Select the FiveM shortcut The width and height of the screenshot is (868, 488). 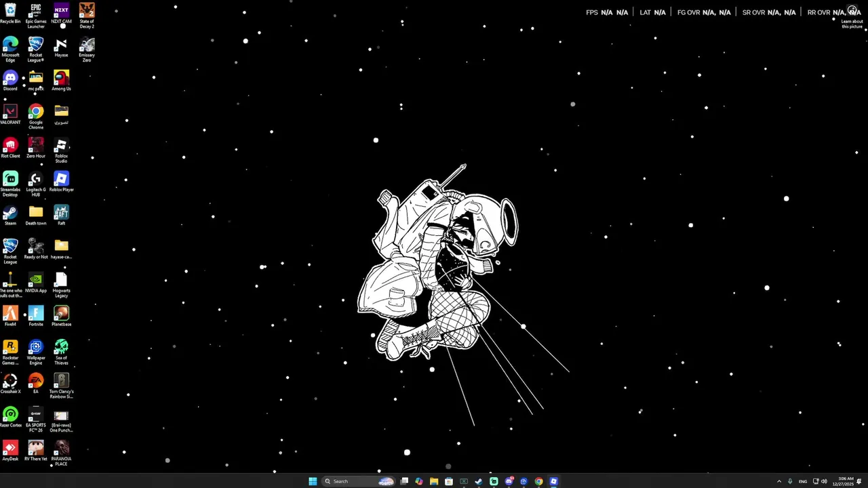pos(10,316)
